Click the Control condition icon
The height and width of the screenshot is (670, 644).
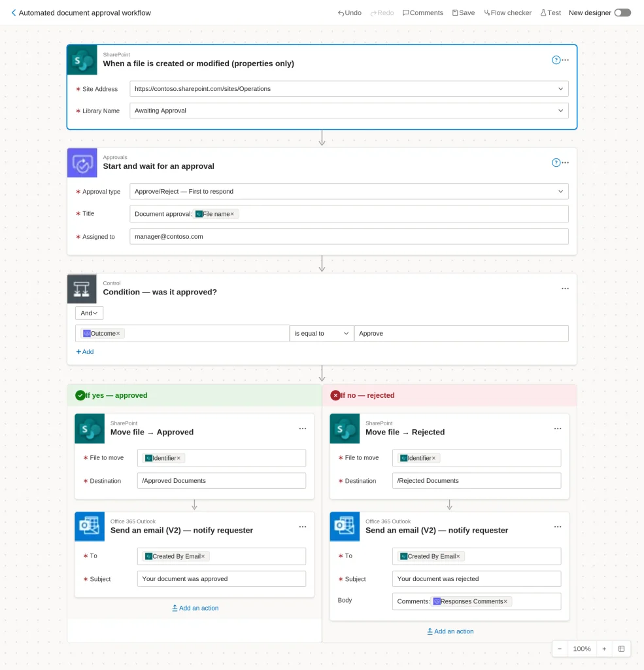tap(82, 289)
